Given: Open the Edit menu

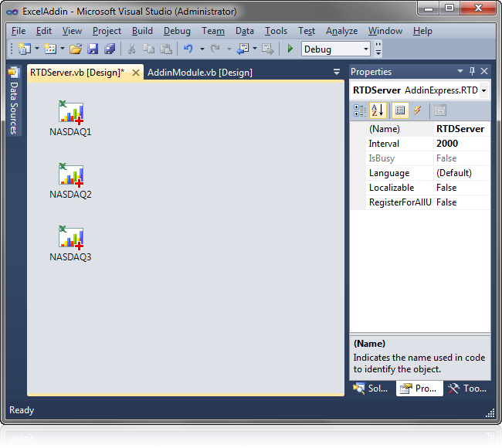Looking at the screenshot, I should (44, 31).
